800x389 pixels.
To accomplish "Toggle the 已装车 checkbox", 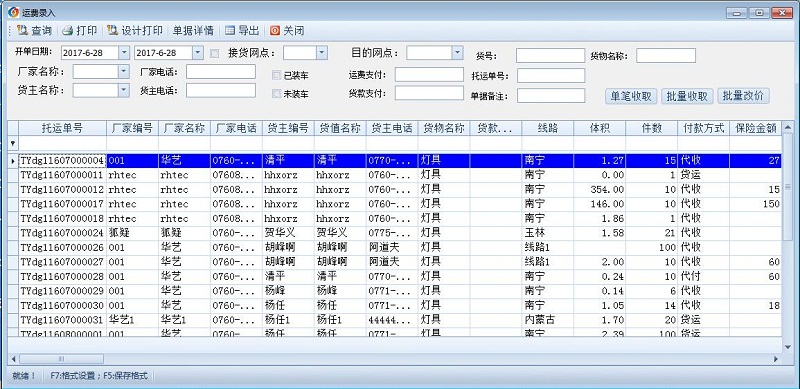I will [277, 76].
